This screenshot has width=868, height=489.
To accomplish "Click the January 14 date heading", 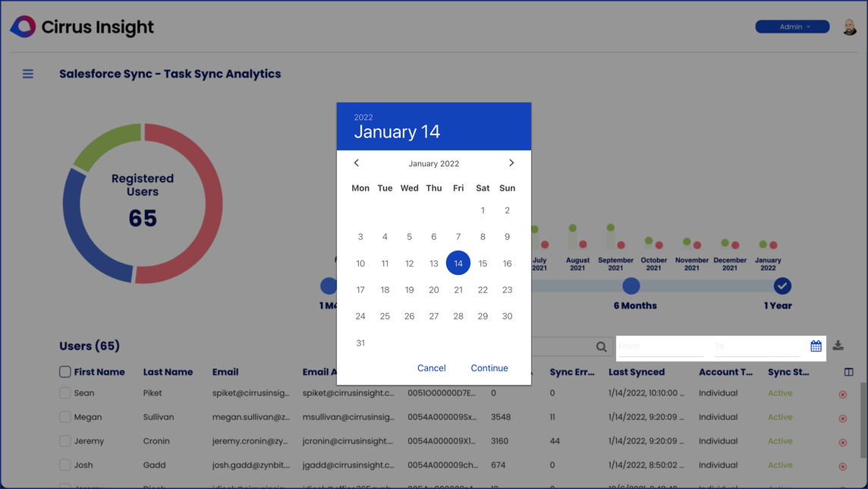I will tap(397, 132).
